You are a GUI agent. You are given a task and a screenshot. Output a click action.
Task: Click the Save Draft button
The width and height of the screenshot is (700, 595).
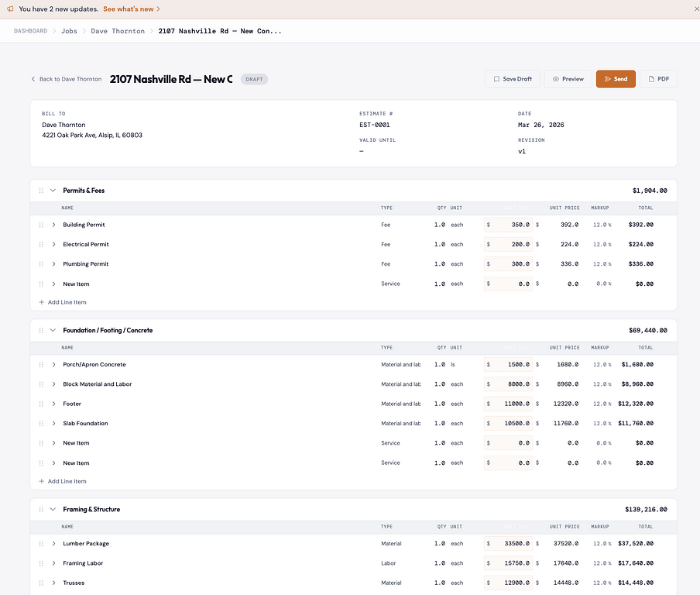pos(513,79)
